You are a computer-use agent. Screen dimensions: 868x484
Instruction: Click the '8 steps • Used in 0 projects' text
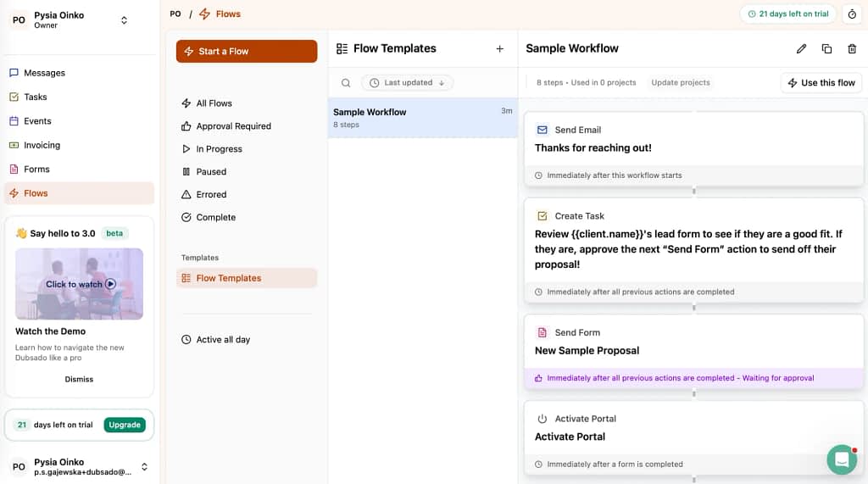587,82
